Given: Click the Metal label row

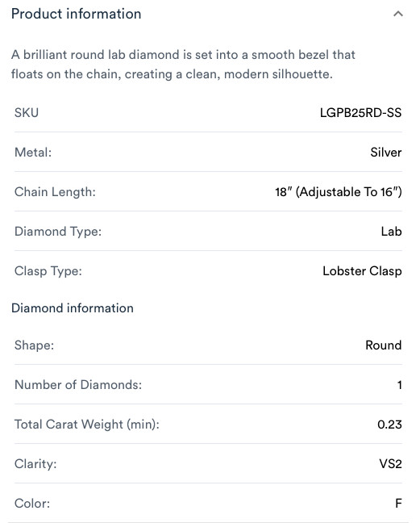Looking at the screenshot, I should (x=208, y=153).
